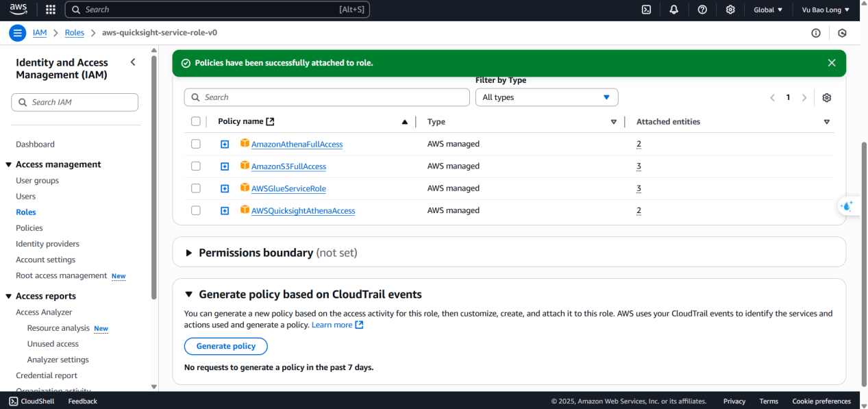Open Policies in the sidebar
This screenshot has height=409, width=868.
29,227
